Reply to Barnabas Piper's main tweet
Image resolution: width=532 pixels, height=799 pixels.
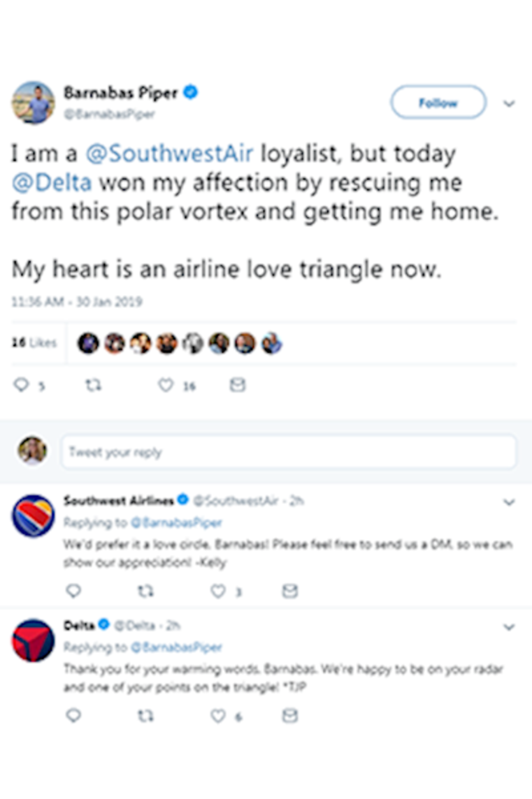pos(22,385)
